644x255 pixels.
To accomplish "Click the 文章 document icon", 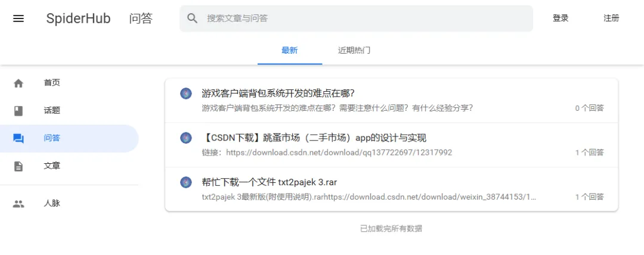I will click(x=18, y=166).
